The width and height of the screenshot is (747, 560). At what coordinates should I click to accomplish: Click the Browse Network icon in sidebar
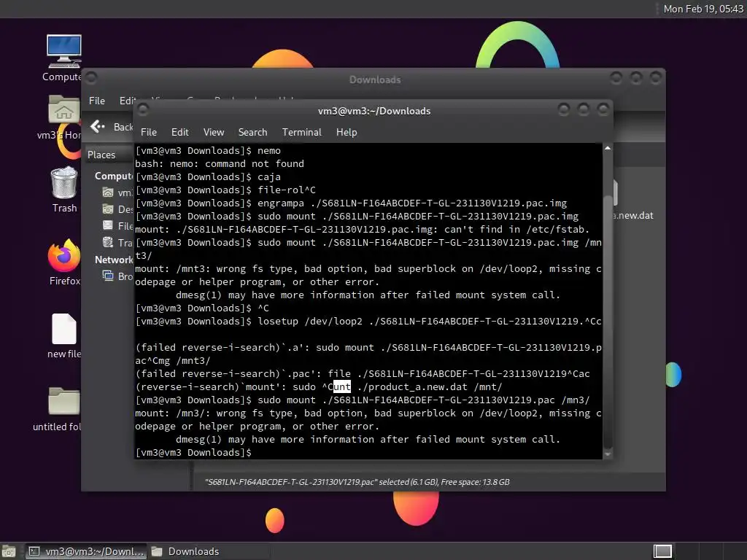(x=108, y=276)
